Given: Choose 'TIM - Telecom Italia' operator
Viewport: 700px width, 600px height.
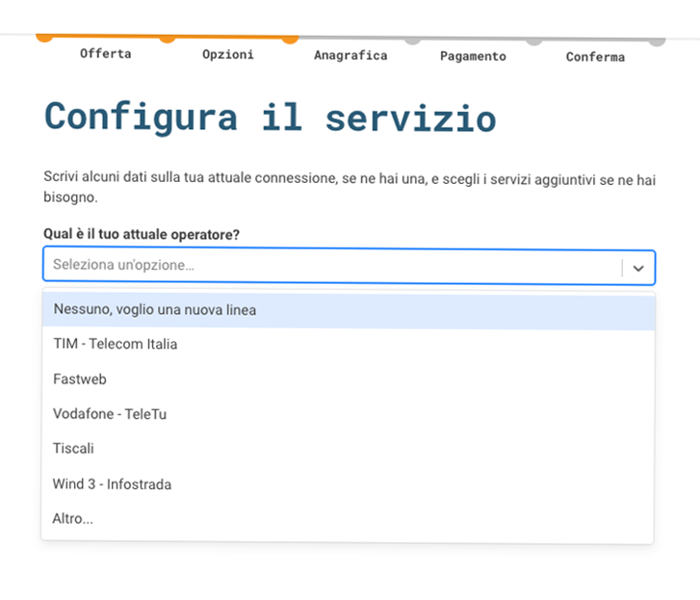Looking at the screenshot, I should (x=349, y=344).
